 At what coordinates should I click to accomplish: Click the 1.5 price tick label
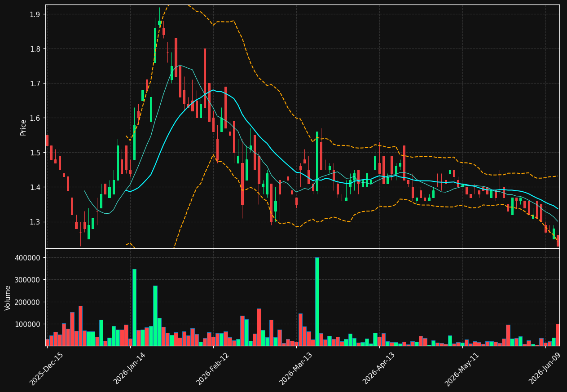point(35,153)
